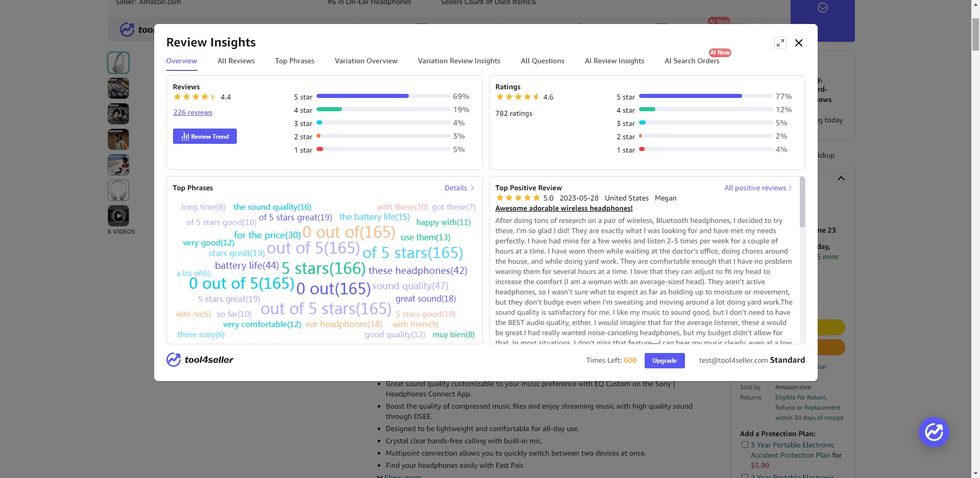Open All positive reviews link
The height and width of the screenshot is (478, 980).
pyautogui.click(x=758, y=188)
